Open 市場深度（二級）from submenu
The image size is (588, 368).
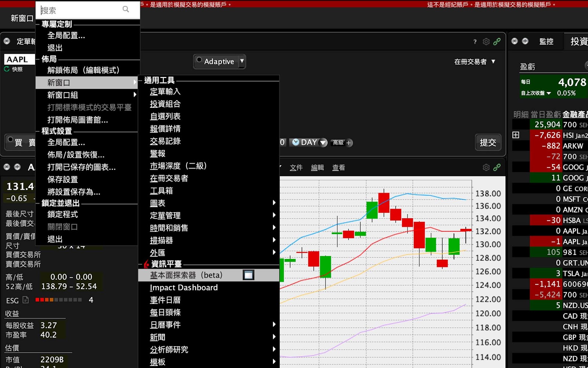[209, 166]
